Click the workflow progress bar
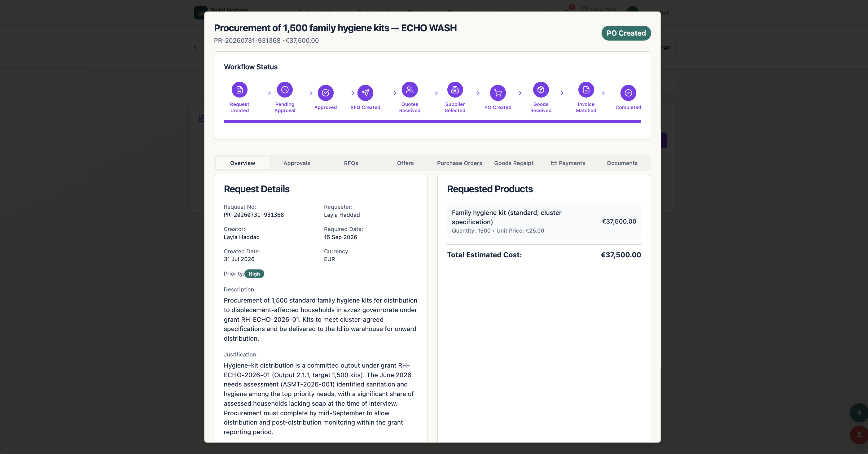 pos(432,121)
